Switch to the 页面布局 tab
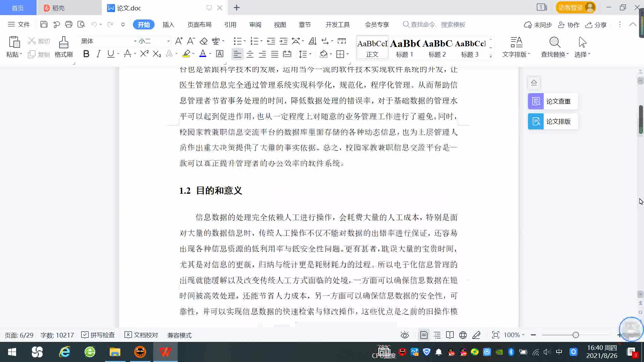This screenshot has height=362, width=644. 199,24
